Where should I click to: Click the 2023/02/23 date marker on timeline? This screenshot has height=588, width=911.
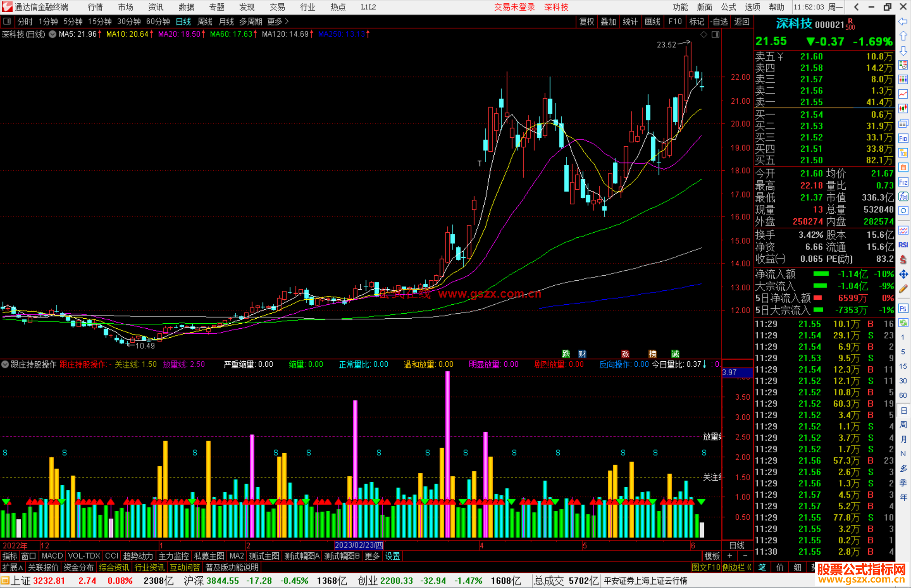coord(359,545)
